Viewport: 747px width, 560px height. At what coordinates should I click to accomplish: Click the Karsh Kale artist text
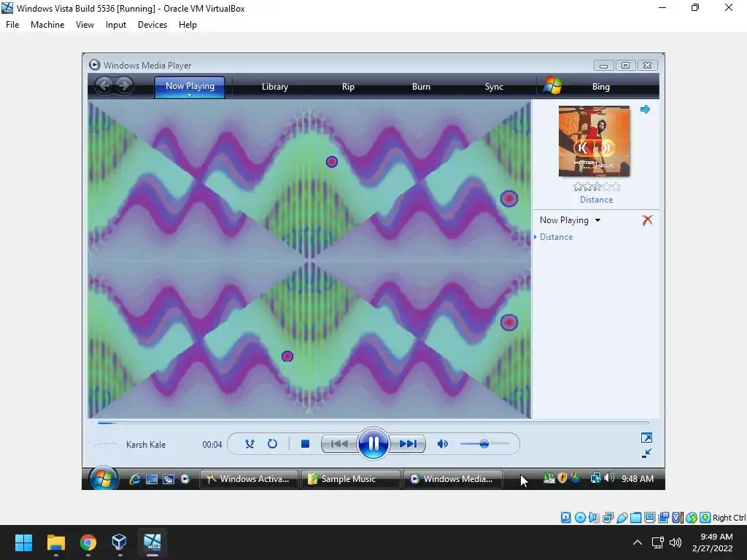tap(146, 445)
